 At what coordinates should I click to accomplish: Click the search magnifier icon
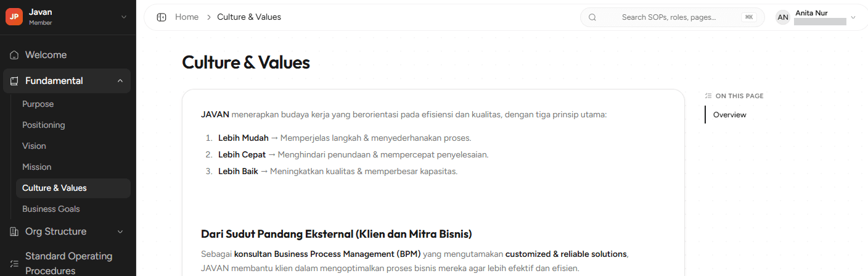click(x=592, y=17)
